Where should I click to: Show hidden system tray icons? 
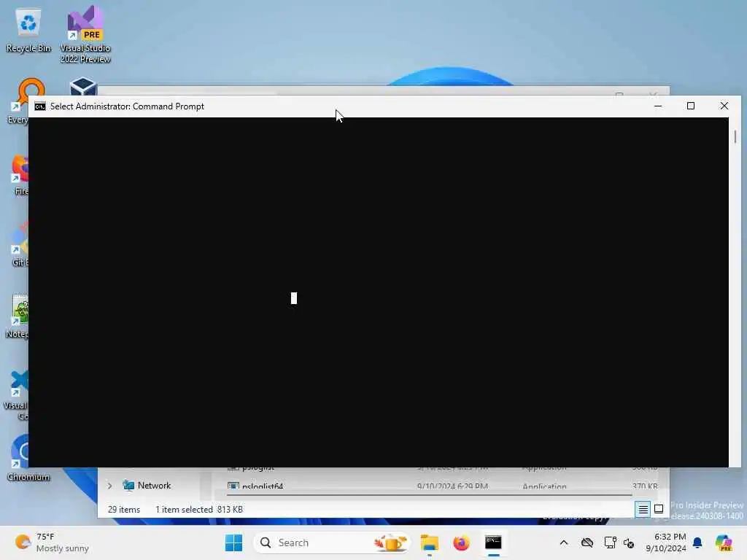[564, 542]
